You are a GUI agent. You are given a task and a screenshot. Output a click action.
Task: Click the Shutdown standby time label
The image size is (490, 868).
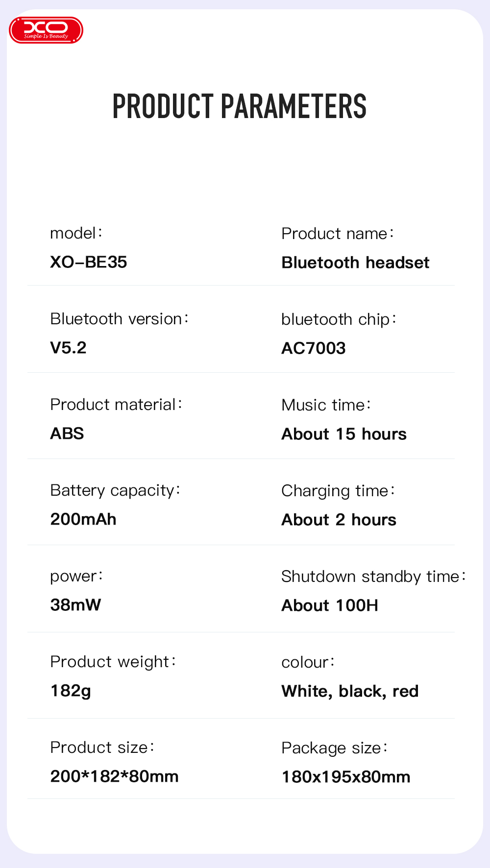pos(373,577)
